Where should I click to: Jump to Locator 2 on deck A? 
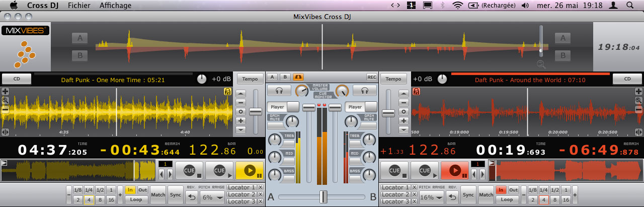tap(242, 194)
